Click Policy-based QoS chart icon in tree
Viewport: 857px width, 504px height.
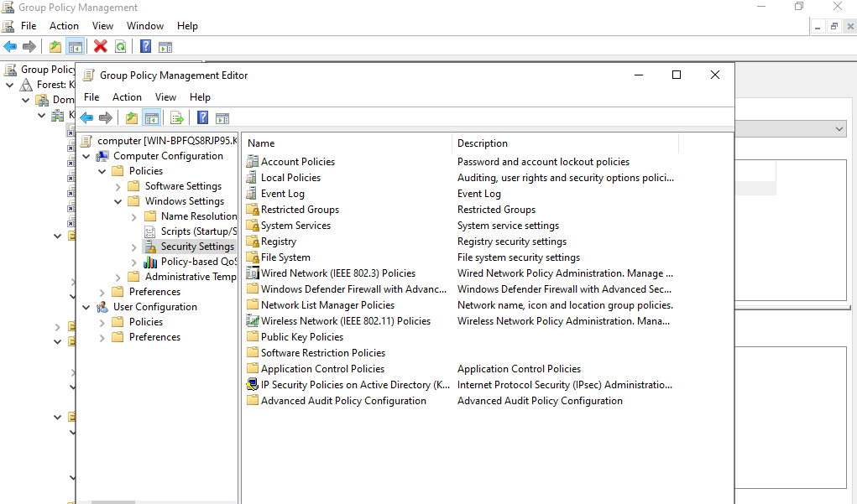(x=150, y=262)
